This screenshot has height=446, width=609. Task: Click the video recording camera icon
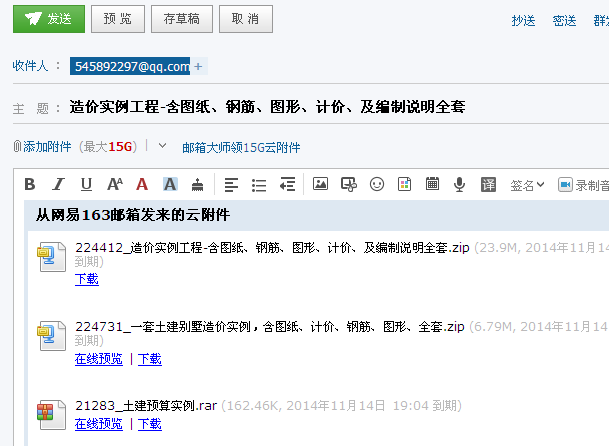coord(565,185)
